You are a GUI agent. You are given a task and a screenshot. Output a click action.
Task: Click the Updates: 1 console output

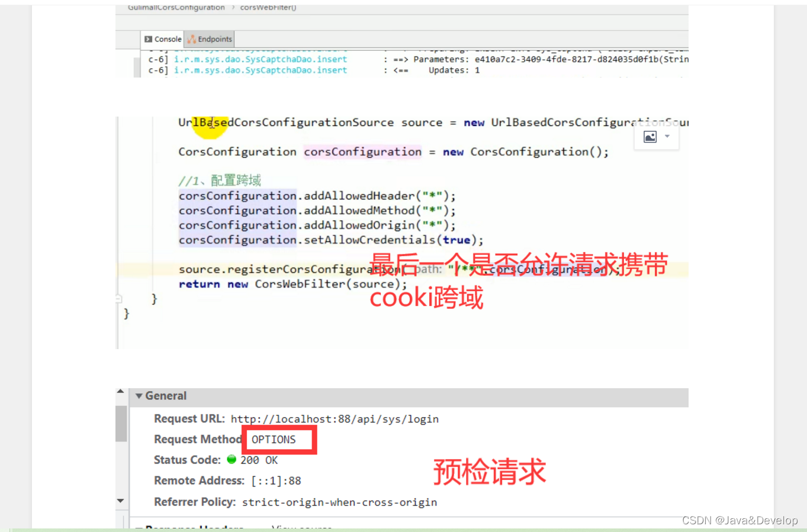454,70
